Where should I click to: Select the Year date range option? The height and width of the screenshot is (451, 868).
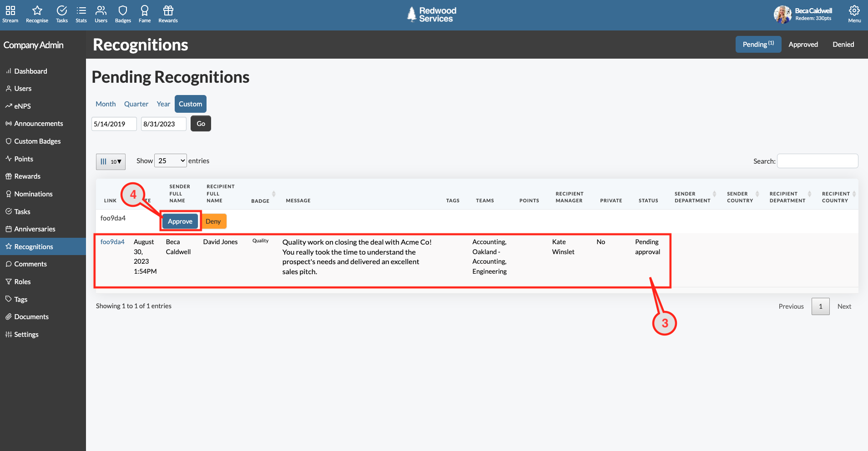[x=163, y=104]
